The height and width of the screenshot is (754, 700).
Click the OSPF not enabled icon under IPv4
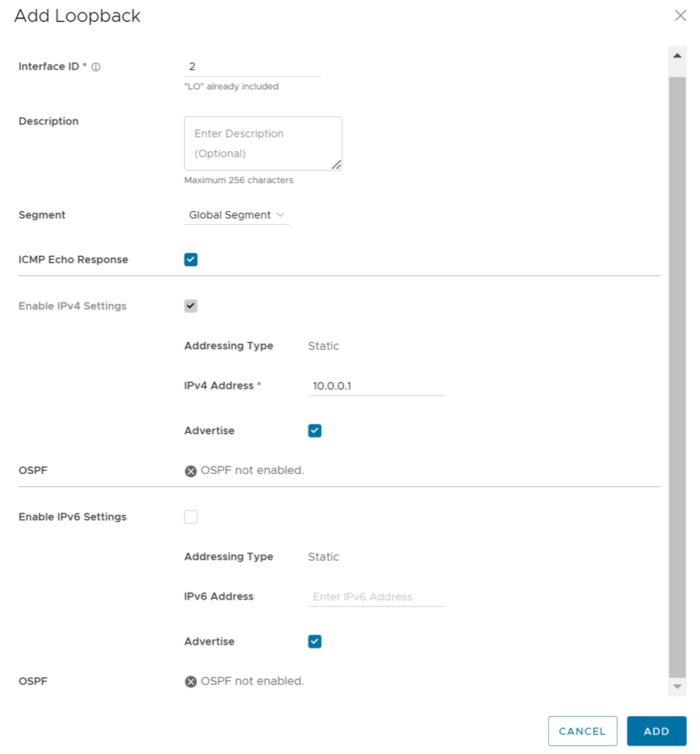pos(189,470)
